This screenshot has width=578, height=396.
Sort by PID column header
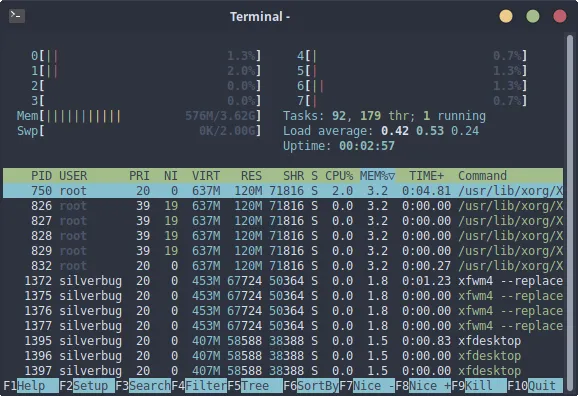click(x=41, y=176)
